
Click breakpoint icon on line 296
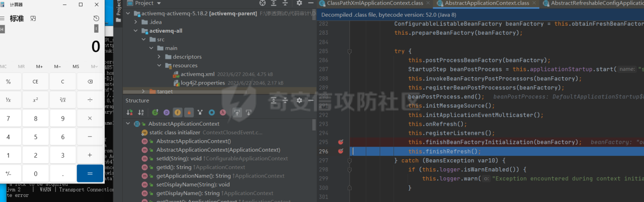click(341, 151)
